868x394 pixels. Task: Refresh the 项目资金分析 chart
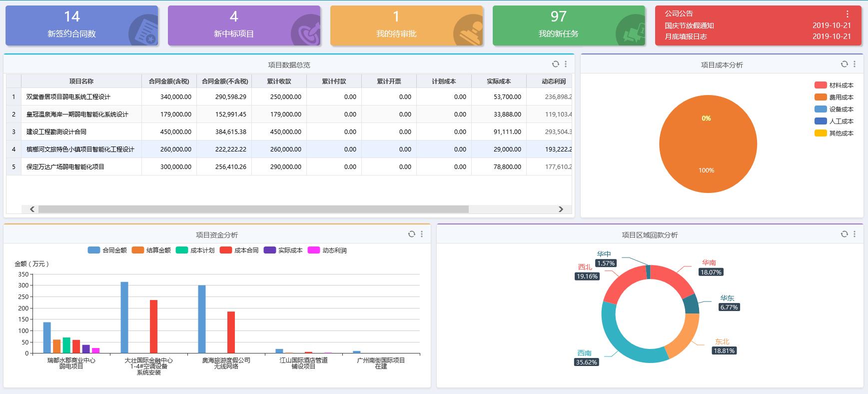(x=411, y=234)
